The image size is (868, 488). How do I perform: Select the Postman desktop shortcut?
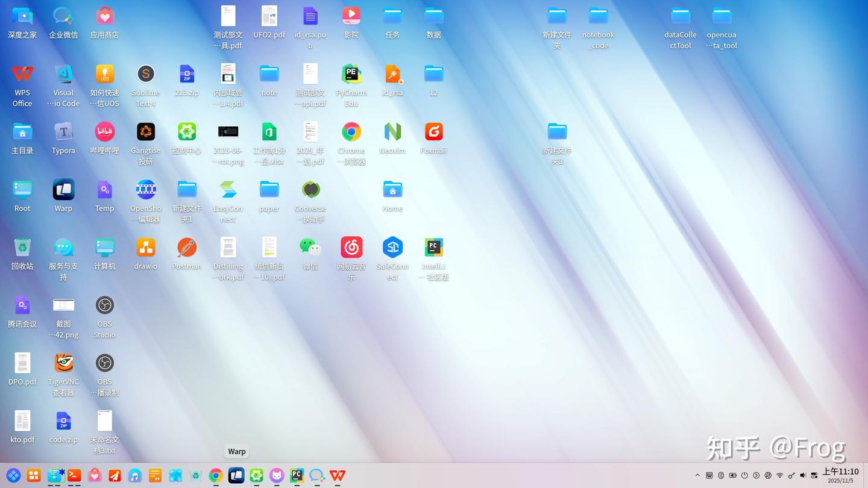[x=187, y=255]
